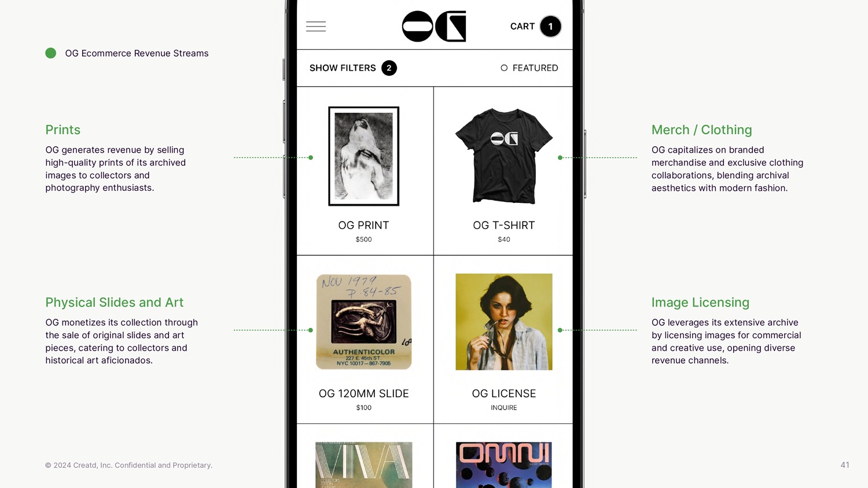Open the VIVA magazine cover
The image size is (868, 488).
(x=364, y=465)
